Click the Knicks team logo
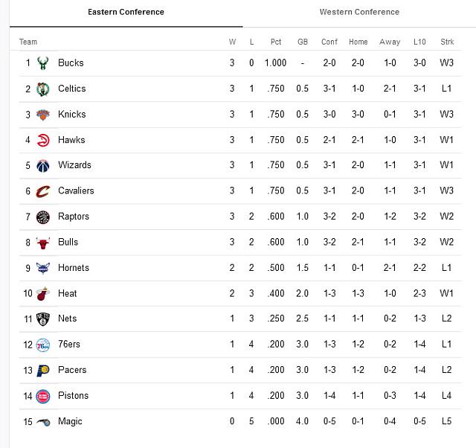The image size is (476, 448). [42, 115]
